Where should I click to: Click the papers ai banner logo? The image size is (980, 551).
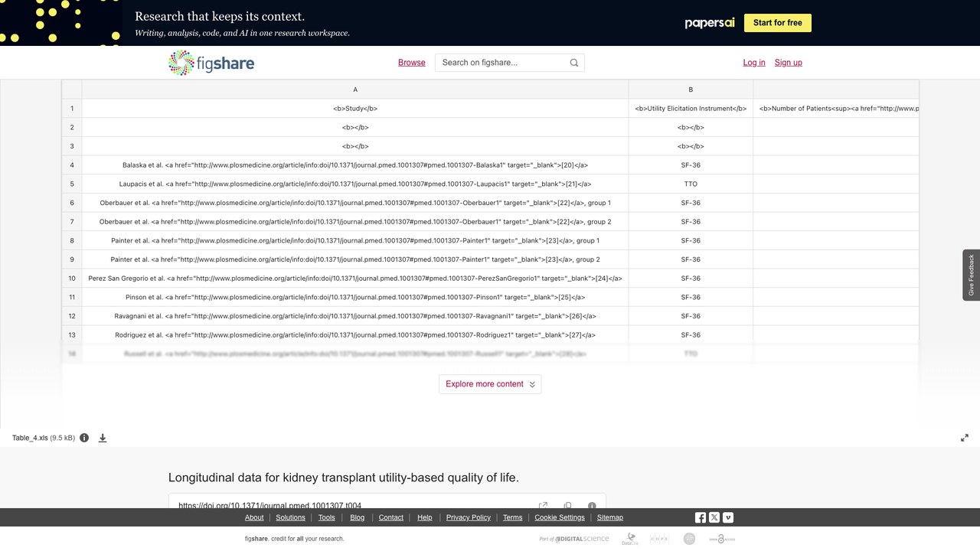pos(710,23)
